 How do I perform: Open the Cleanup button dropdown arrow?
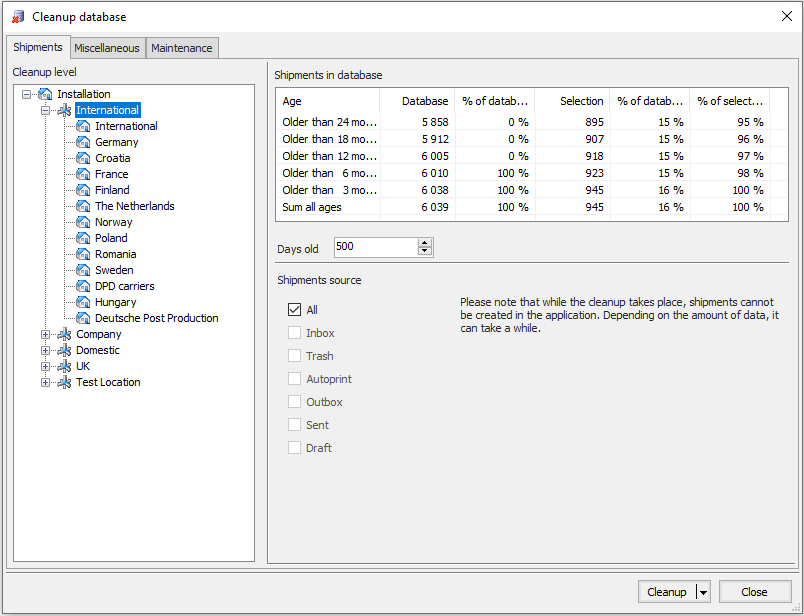[702, 591]
